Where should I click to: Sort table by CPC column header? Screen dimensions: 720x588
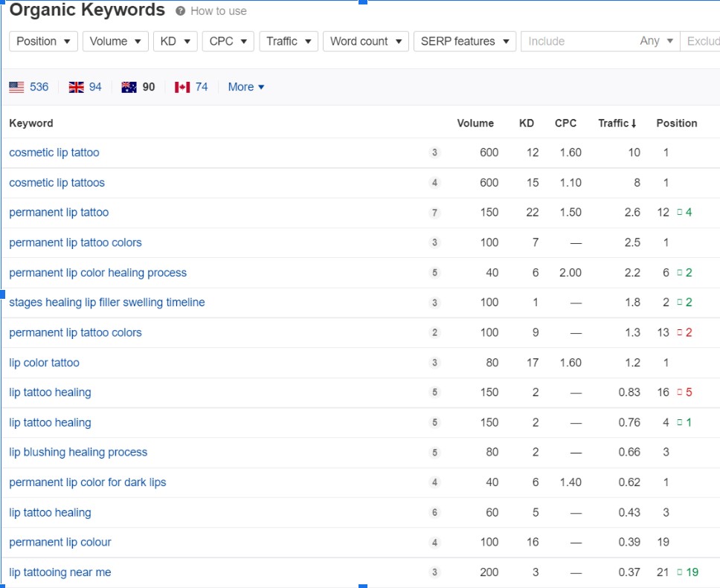pyautogui.click(x=565, y=123)
